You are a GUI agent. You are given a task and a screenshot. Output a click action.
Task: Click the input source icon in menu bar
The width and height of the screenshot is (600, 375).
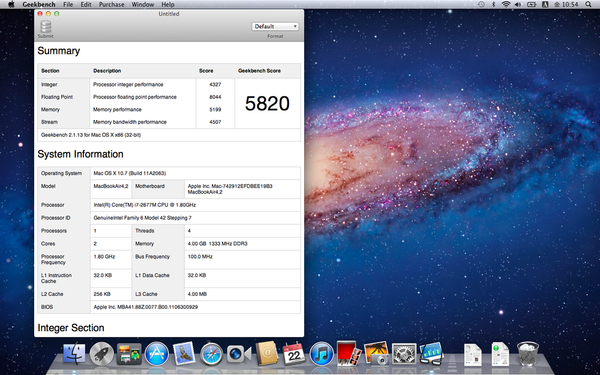(545, 4)
